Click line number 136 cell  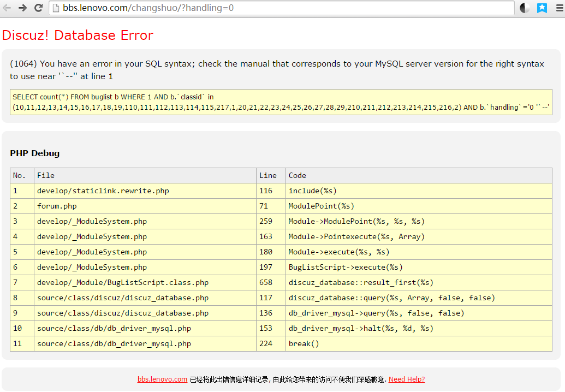point(271,313)
